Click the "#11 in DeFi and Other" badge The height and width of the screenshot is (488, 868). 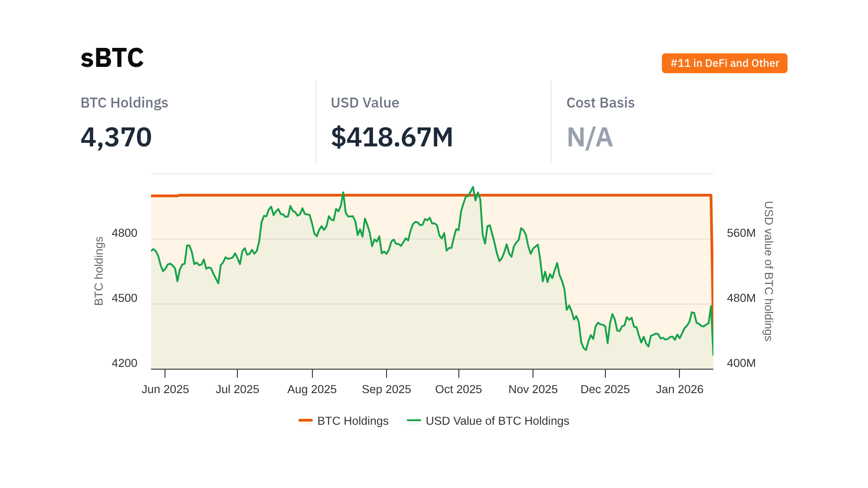[x=724, y=63]
